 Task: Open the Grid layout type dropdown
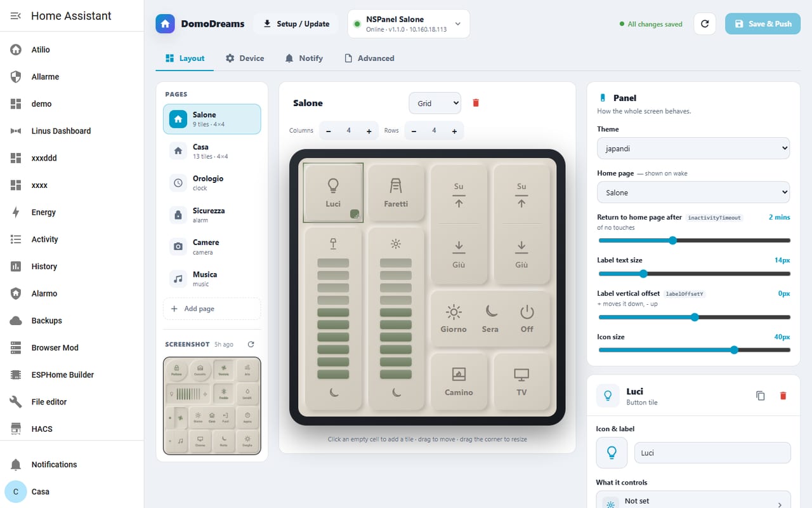(x=435, y=103)
